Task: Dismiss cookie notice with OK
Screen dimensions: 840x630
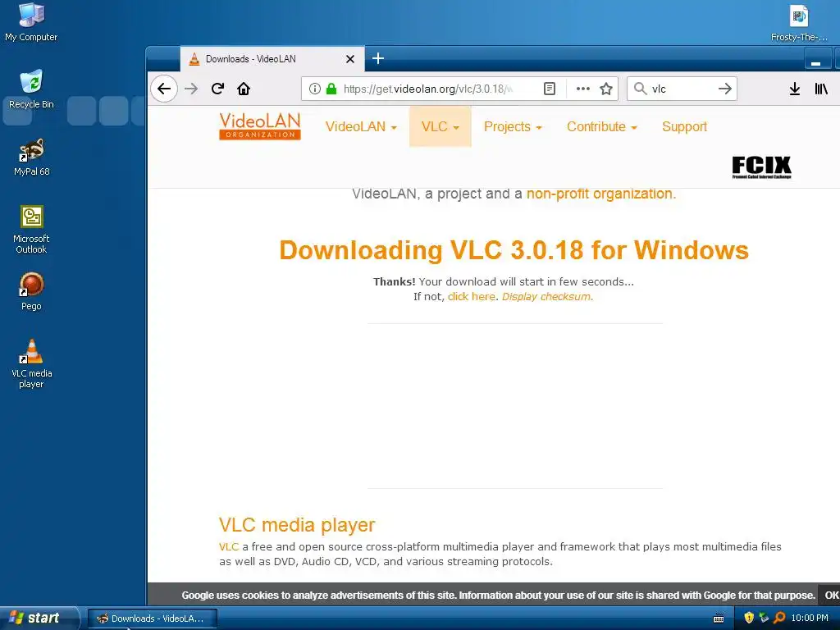Action: (x=832, y=596)
